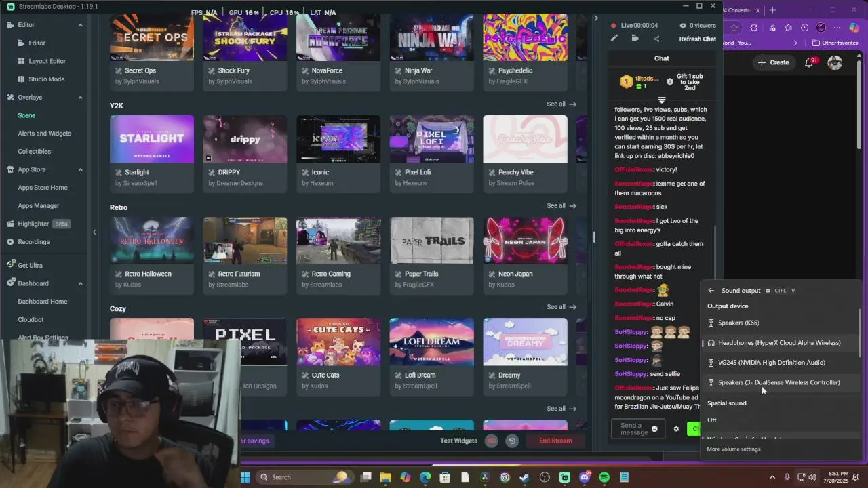868x488 pixels.
Task: Click the End Stream button
Action: pos(555,441)
